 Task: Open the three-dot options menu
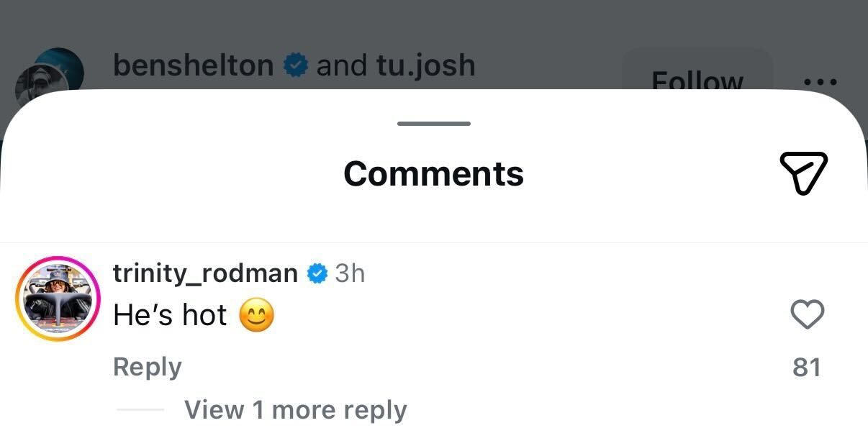(x=822, y=81)
